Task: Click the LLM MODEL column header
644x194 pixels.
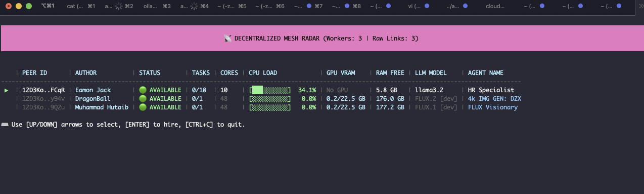Action: click(x=431, y=73)
